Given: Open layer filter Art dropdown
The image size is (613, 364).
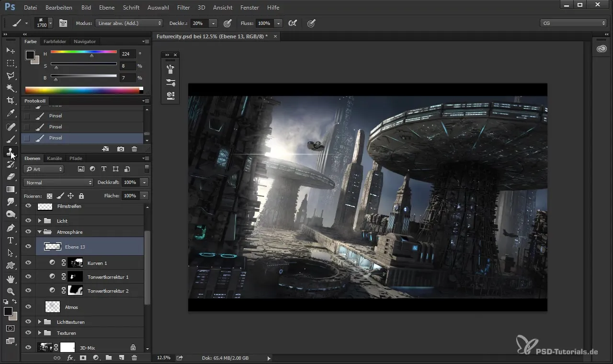Looking at the screenshot, I should click(44, 169).
